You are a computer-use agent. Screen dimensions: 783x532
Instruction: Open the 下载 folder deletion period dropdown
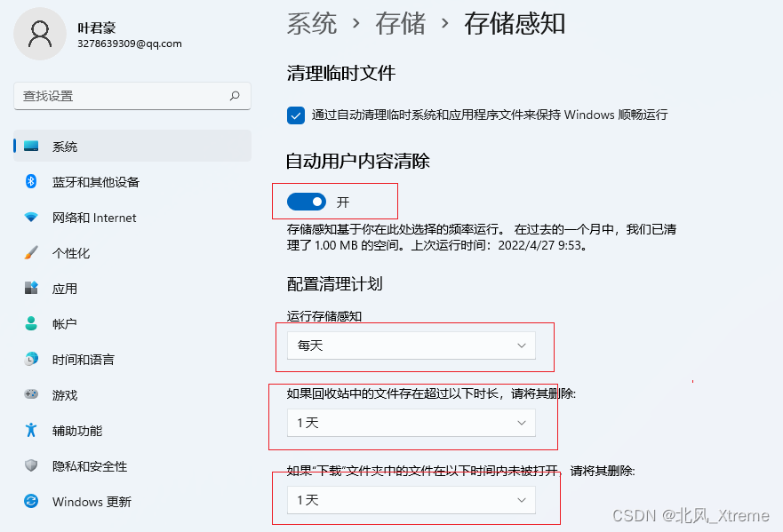(x=411, y=500)
